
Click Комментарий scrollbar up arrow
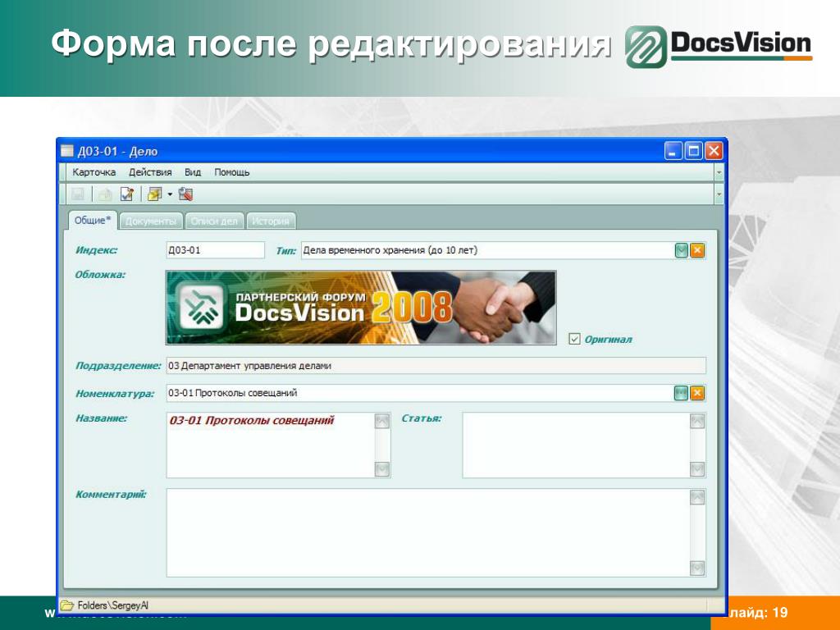[x=697, y=497]
